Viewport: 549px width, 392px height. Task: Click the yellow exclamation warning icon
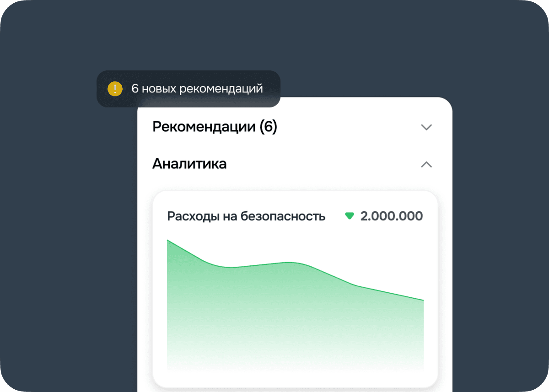click(115, 89)
